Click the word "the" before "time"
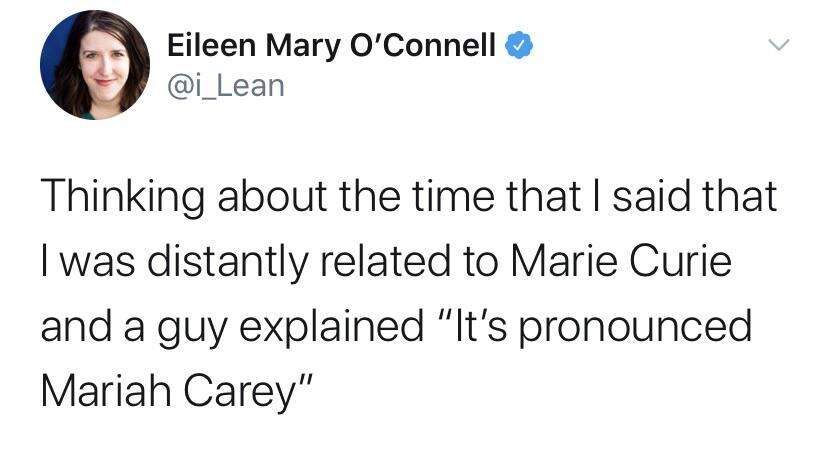 tap(370, 196)
